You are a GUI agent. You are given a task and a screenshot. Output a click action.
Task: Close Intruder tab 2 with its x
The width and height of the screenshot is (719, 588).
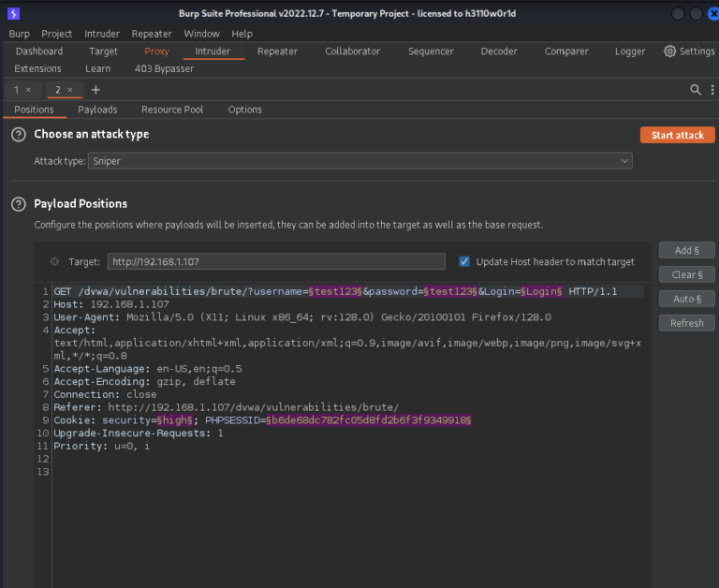[70, 90]
